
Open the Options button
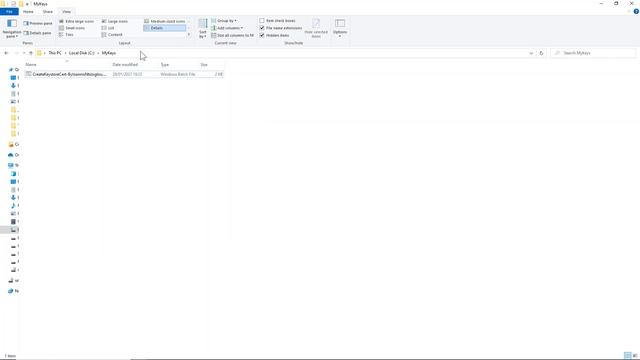pos(340,28)
